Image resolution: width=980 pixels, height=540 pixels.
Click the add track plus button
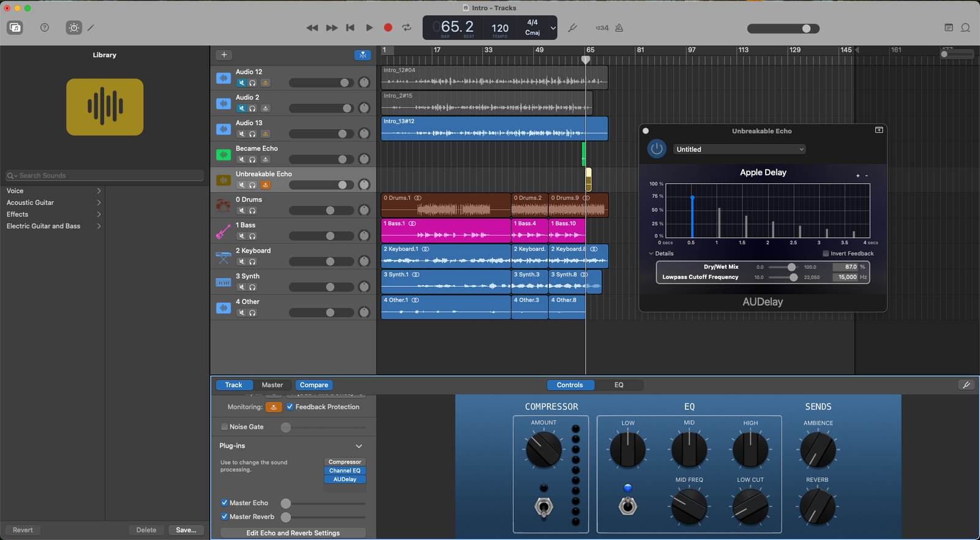(x=224, y=55)
